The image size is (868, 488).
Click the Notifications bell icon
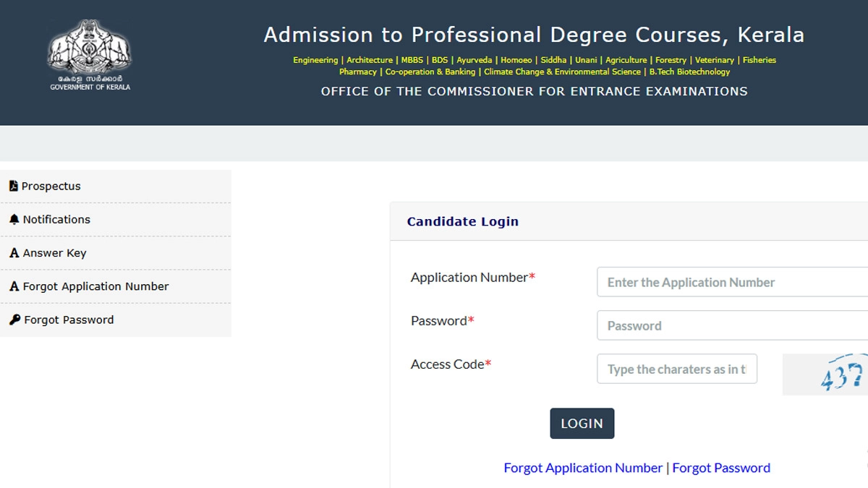(13, 219)
